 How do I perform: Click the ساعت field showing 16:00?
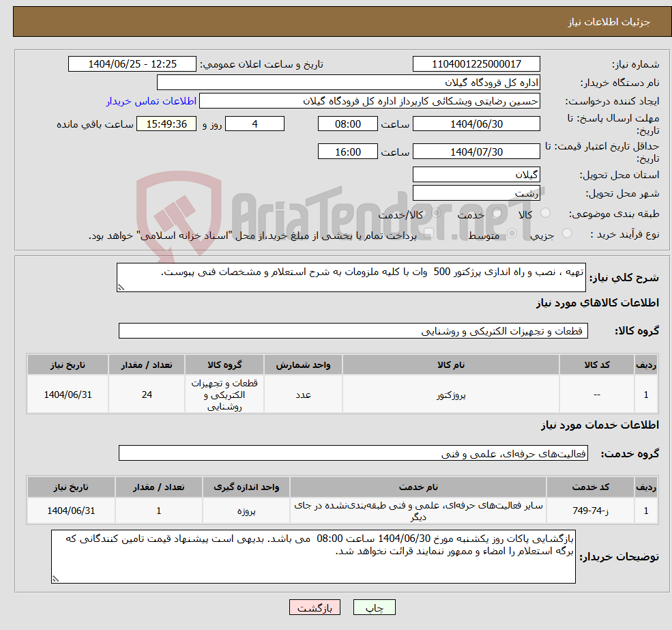[x=347, y=151]
